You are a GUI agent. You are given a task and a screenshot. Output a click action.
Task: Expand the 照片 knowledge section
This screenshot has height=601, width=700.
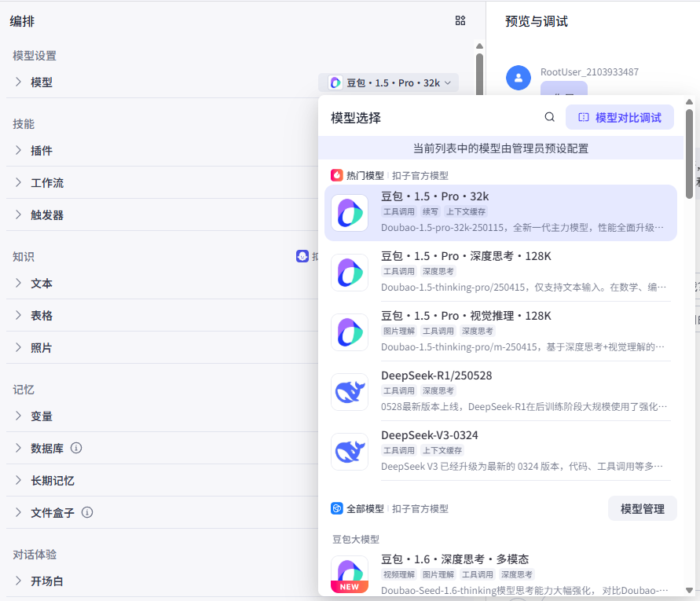tap(18, 347)
